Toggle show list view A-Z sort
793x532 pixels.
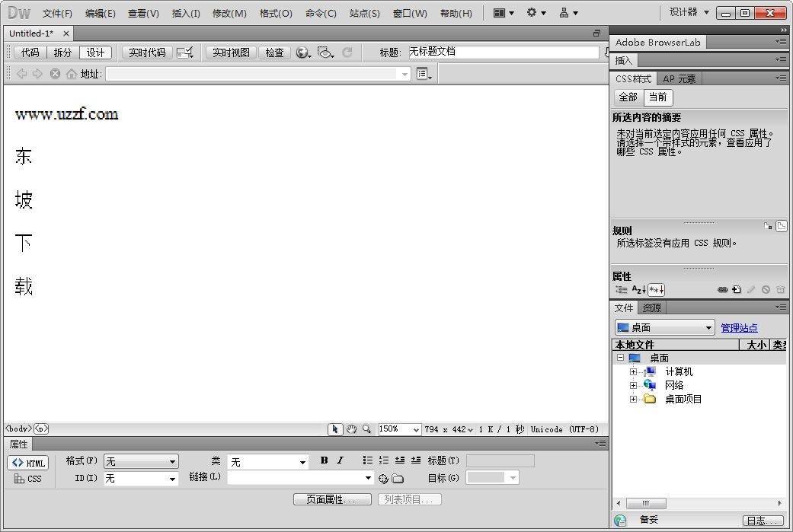point(639,289)
